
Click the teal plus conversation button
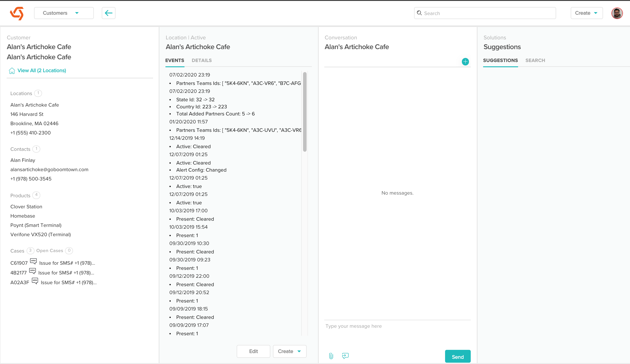465,61
